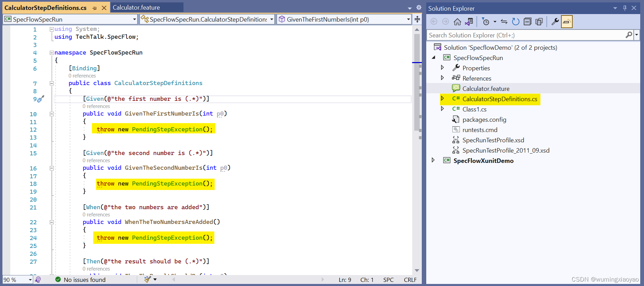Collapse the CalculatorStepDefinitions class block
644x286 pixels.
click(x=51, y=83)
